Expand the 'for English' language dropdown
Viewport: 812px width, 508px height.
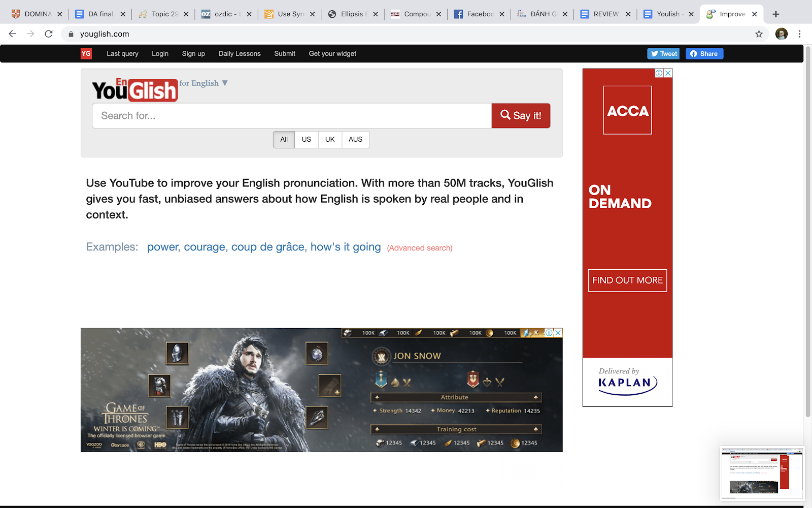[204, 83]
